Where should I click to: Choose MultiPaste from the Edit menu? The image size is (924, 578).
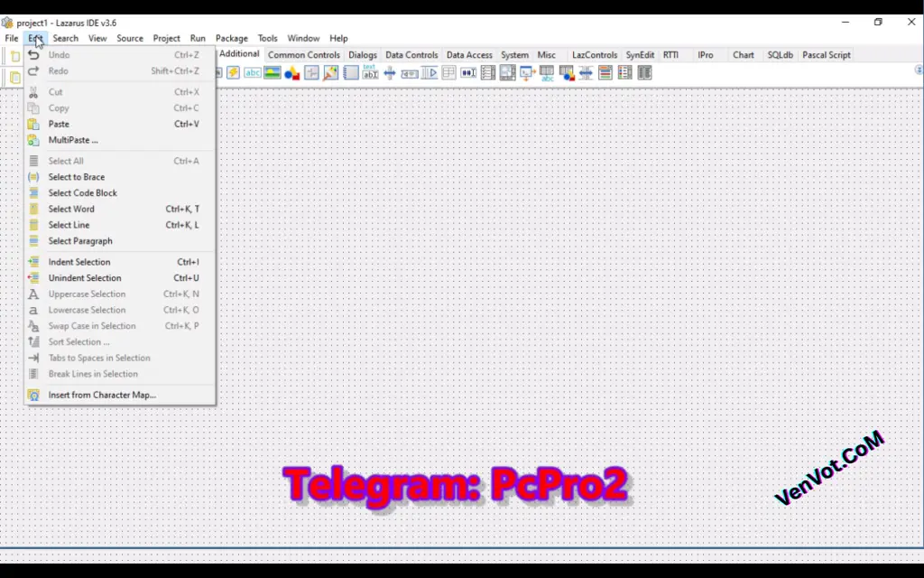(x=120, y=140)
